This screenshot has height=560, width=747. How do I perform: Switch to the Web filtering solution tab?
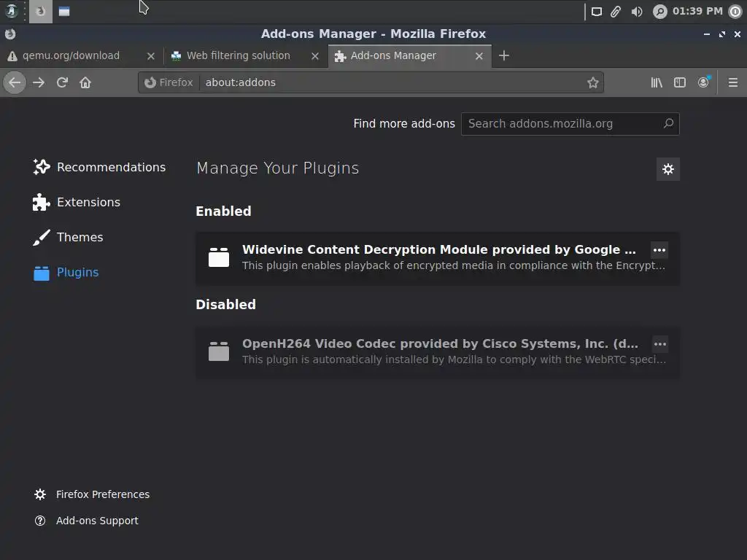point(238,55)
